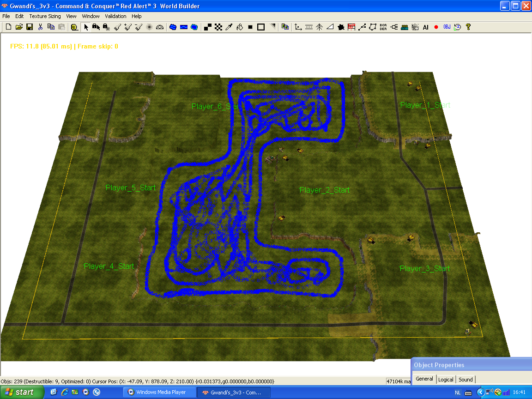Select the Player_2_Start waypoint label

click(x=324, y=190)
